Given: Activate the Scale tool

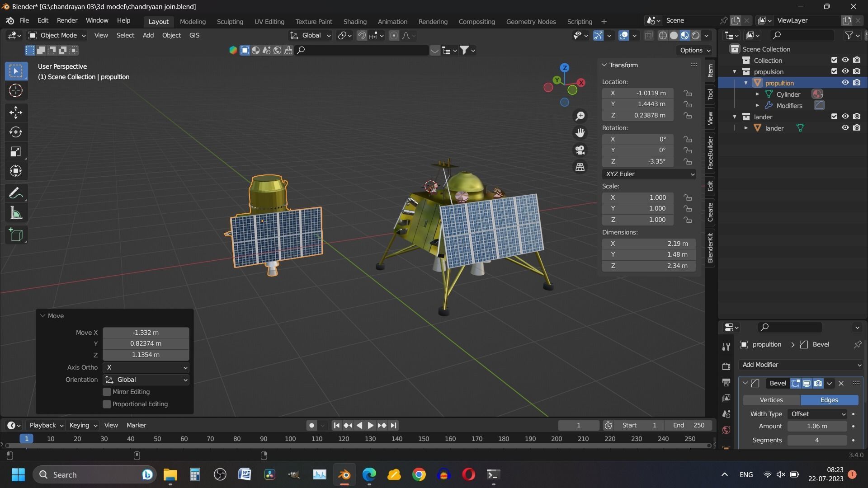Looking at the screenshot, I should (x=16, y=151).
